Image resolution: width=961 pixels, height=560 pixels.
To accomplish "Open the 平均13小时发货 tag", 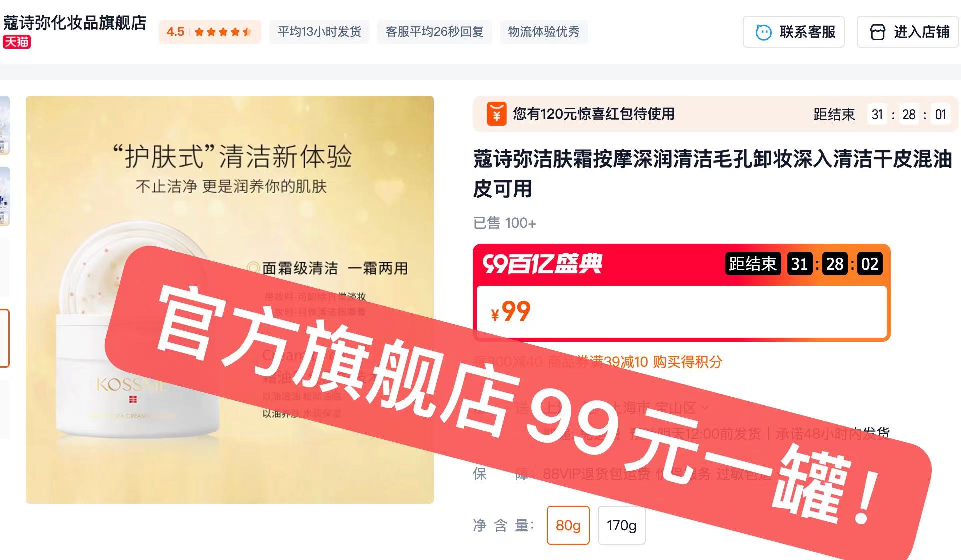I will pyautogui.click(x=319, y=32).
